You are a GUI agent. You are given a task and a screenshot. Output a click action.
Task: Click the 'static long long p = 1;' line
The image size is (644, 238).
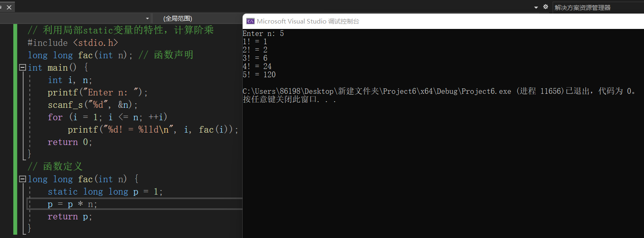pyautogui.click(x=105, y=192)
